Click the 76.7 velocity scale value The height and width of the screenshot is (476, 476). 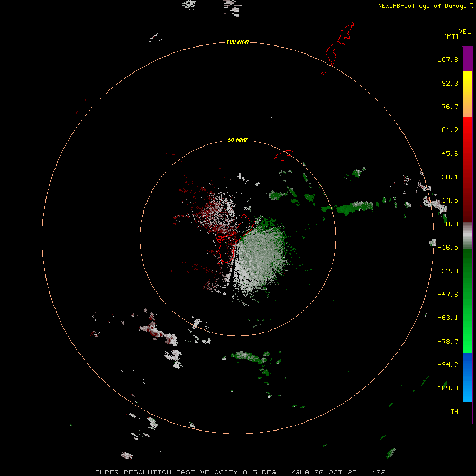pos(450,106)
